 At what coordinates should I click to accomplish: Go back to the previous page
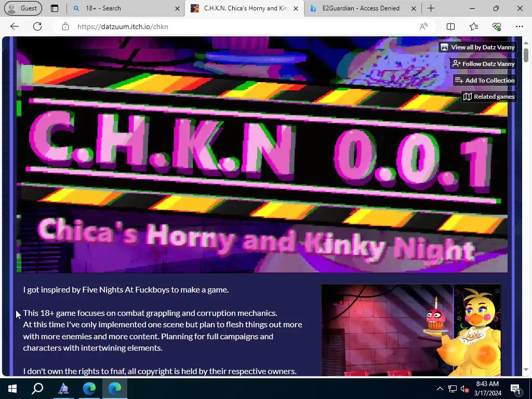pos(14,26)
